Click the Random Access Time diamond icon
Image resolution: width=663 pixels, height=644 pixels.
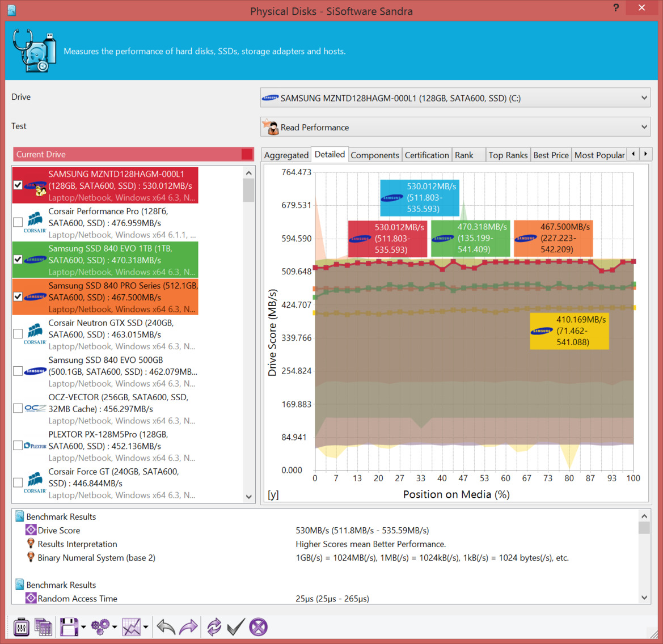[x=31, y=598]
